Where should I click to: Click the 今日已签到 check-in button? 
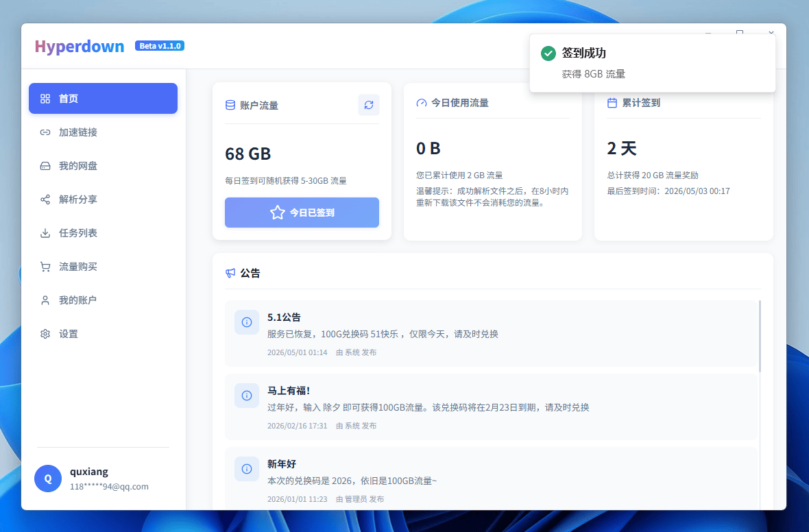click(x=302, y=213)
